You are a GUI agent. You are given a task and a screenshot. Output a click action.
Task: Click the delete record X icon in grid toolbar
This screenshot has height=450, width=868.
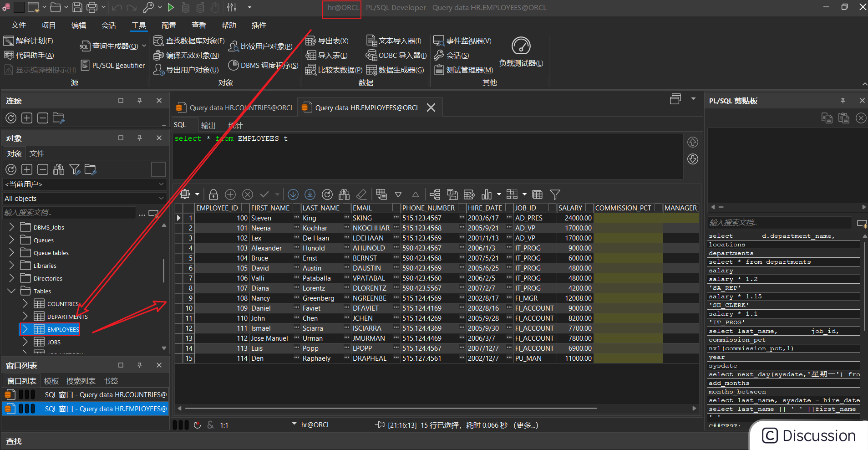[x=248, y=194]
